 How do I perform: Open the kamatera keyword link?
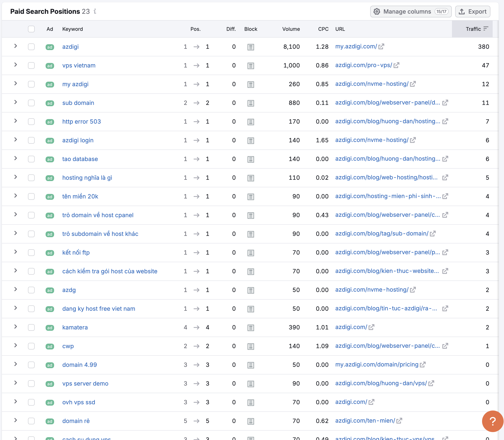point(75,327)
